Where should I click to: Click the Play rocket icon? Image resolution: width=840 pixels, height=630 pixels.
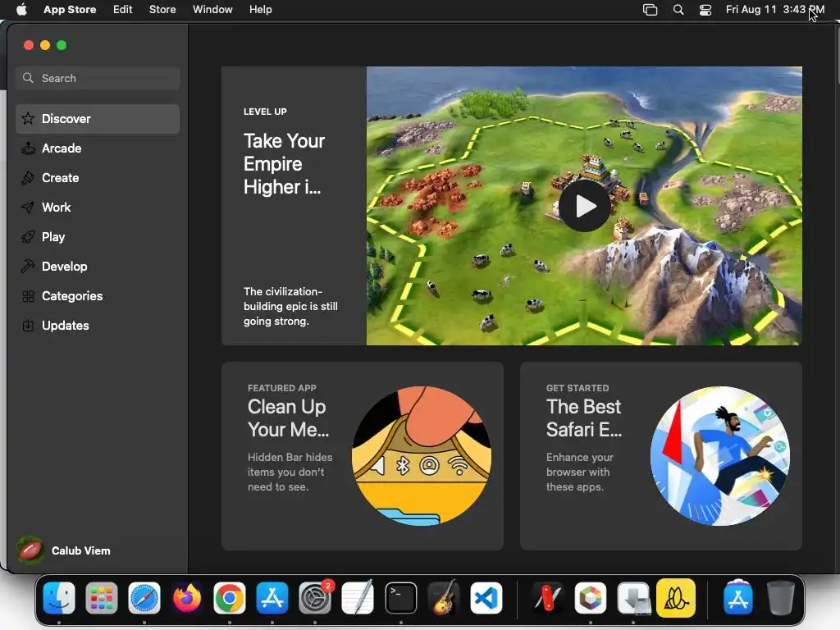point(28,237)
